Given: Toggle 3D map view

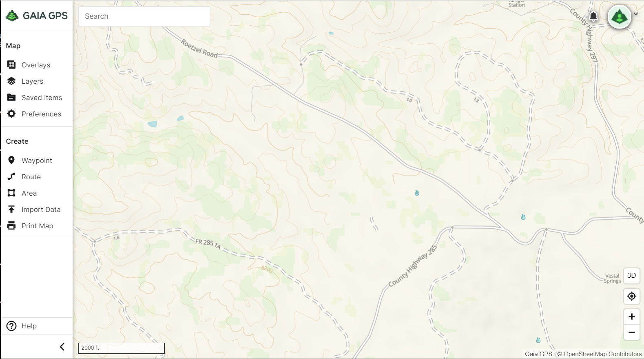Looking at the screenshot, I should pos(631,275).
